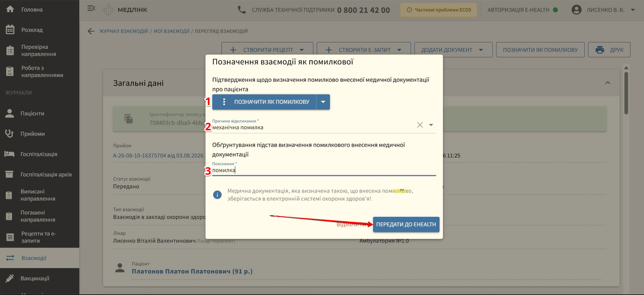This screenshot has width=644, height=295.
Task: Click Позначити як помилкову toolbar button
Action: (x=540, y=50)
